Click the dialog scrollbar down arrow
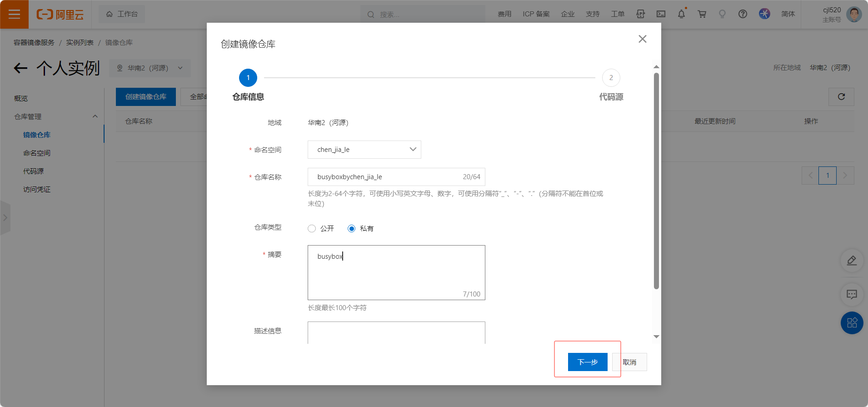The width and height of the screenshot is (868, 407). tap(656, 337)
